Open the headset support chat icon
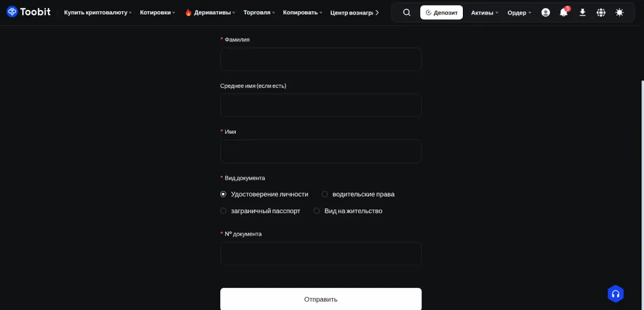644x310 pixels. pyautogui.click(x=615, y=294)
